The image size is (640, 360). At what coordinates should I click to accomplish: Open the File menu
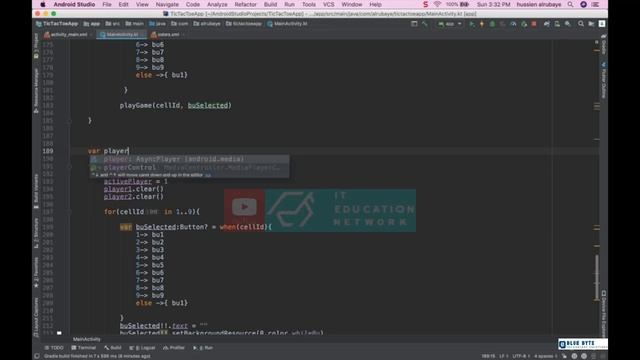tap(107, 4)
